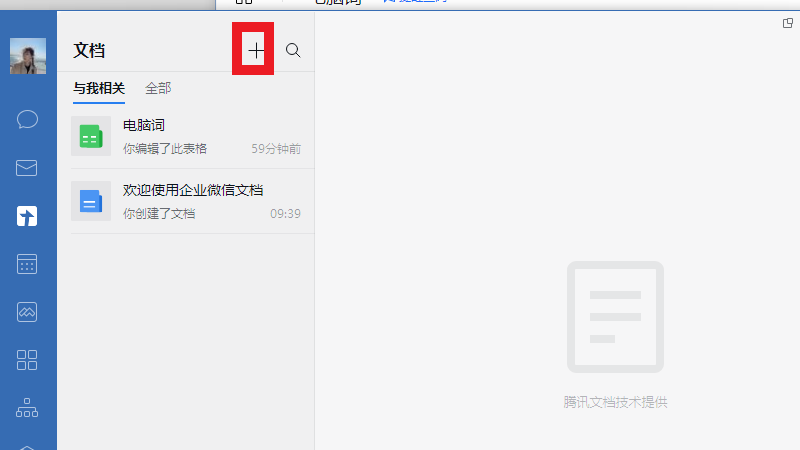800x450 pixels.
Task: Open the Calendar icon in sidebar
Action: 28,264
